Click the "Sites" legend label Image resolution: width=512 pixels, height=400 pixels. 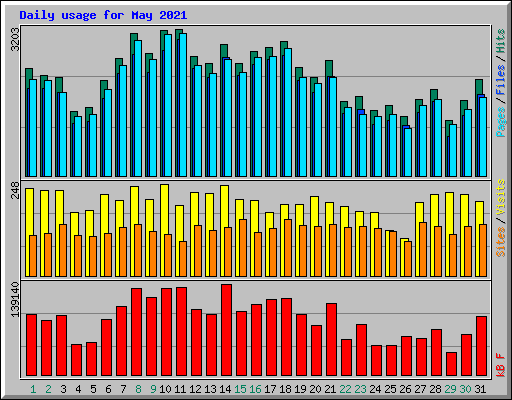pos(500,242)
